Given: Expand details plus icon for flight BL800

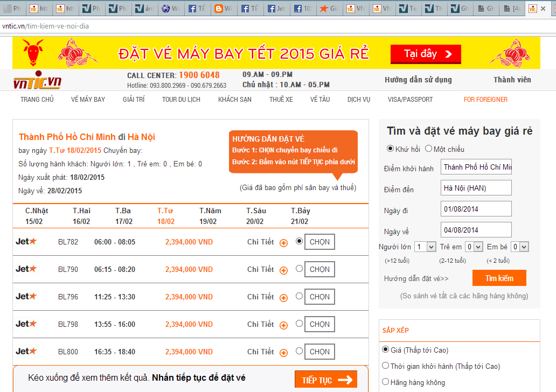Looking at the screenshot, I should 284,353.
